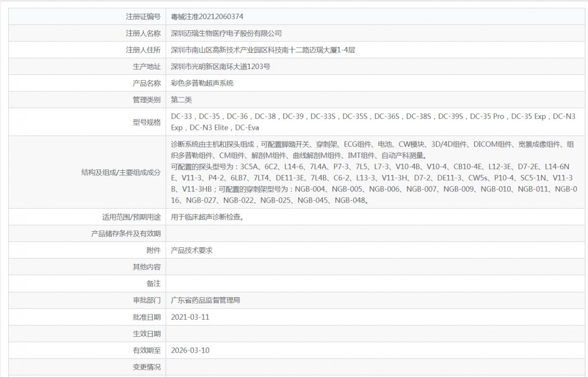Select the 生效日期 label
Viewport: 588px width, 377px height.
pyautogui.click(x=147, y=333)
